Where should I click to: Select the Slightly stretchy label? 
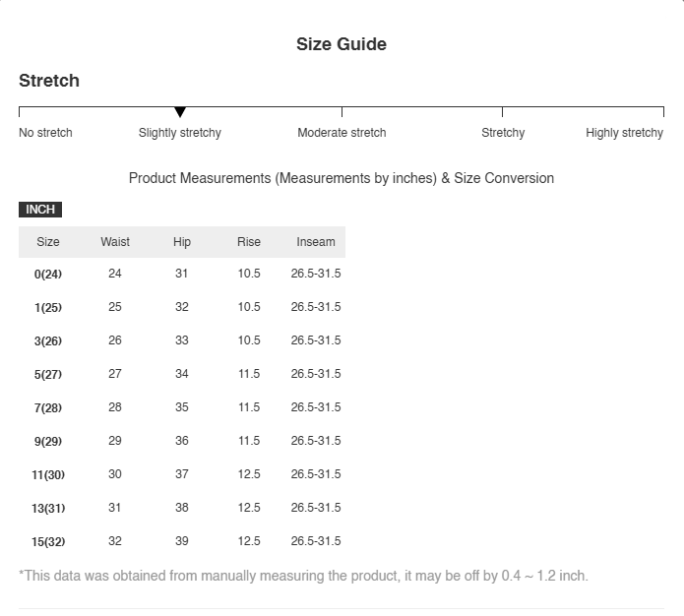pyautogui.click(x=180, y=133)
